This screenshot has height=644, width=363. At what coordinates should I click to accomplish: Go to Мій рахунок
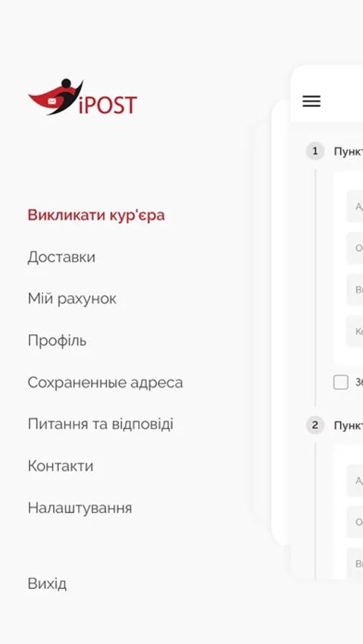72,298
